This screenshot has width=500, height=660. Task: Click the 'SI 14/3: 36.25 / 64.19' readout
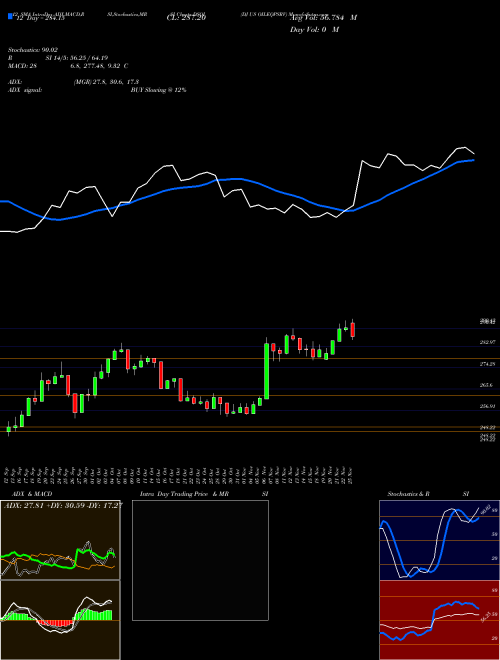[x=77, y=58]
